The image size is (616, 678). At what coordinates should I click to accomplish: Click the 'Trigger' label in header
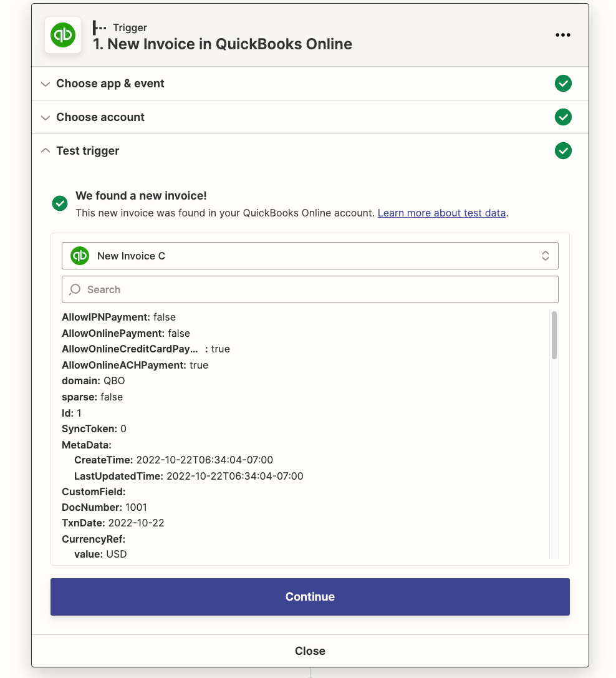130,27
